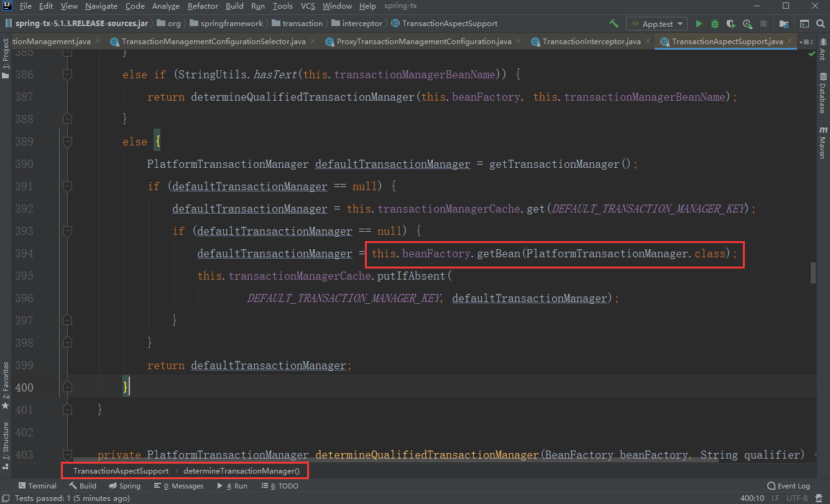Run App.test with coverage shield icon

[731, 23]
